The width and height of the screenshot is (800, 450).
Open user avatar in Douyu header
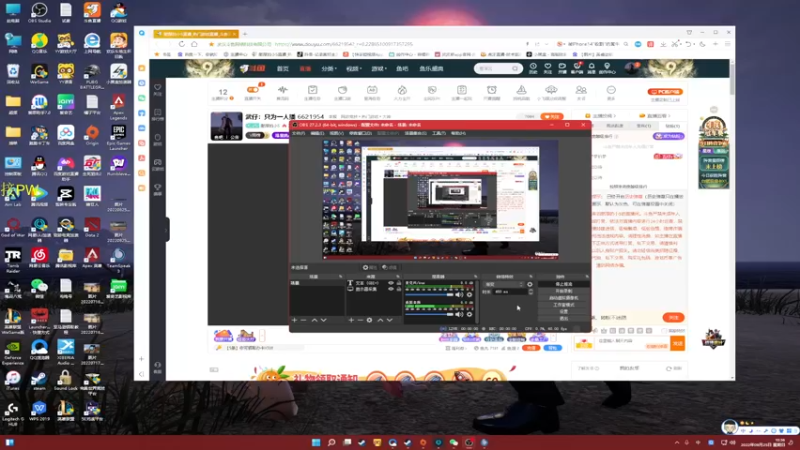coord(632,68)
